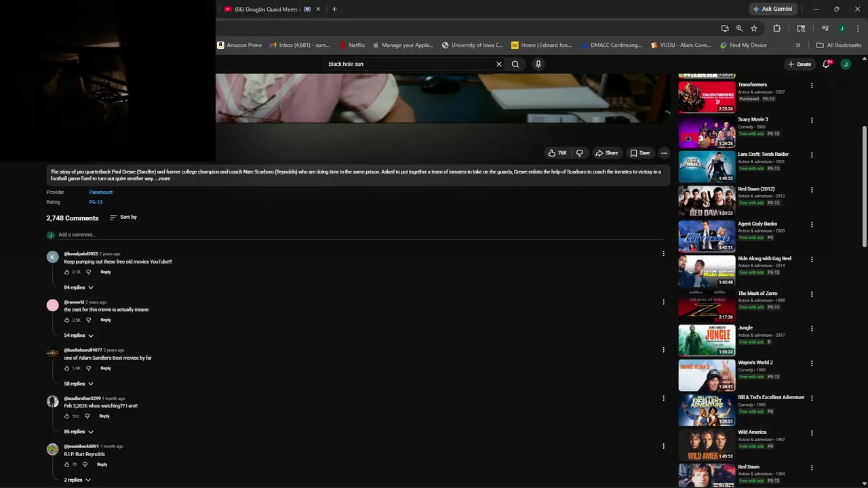
Task: Run the YouTube search via the magnifier button
Action: tap(515, 64)
